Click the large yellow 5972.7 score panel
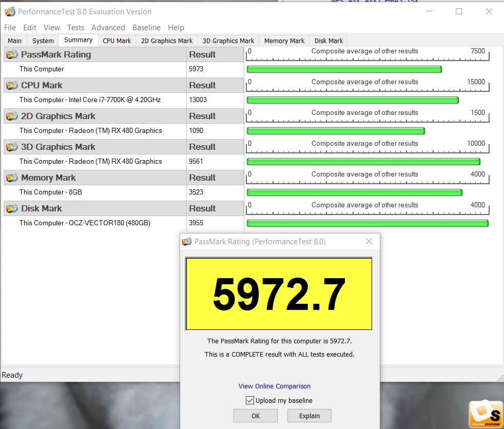This screenshot has width=504, height=429. pyautogui.click(x=279, y=294)
